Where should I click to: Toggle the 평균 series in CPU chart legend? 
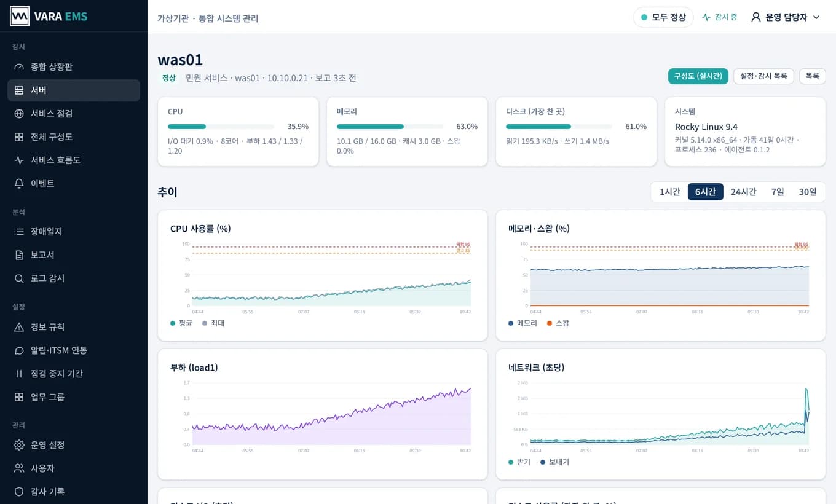181,323
